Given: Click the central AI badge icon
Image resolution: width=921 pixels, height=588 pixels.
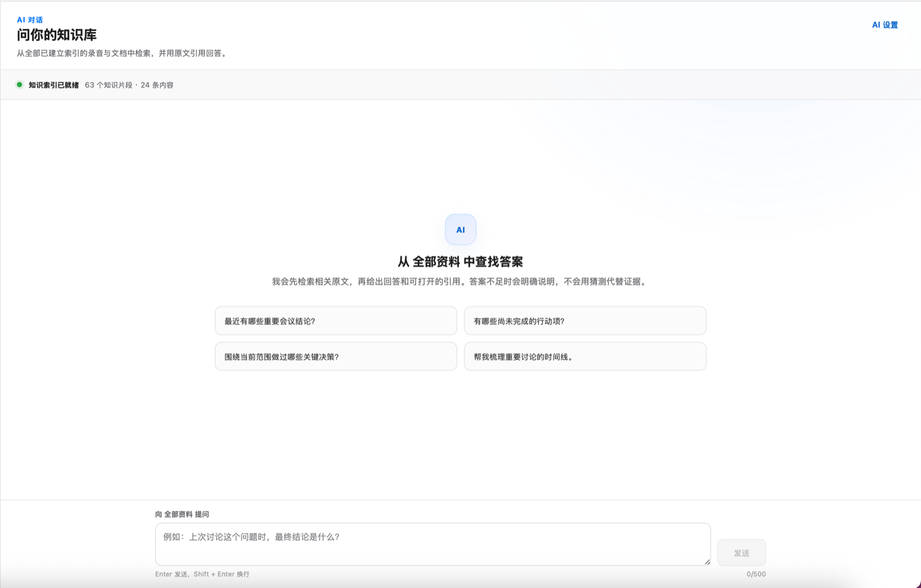Looking at the screenshot, I should click(461, 230).
